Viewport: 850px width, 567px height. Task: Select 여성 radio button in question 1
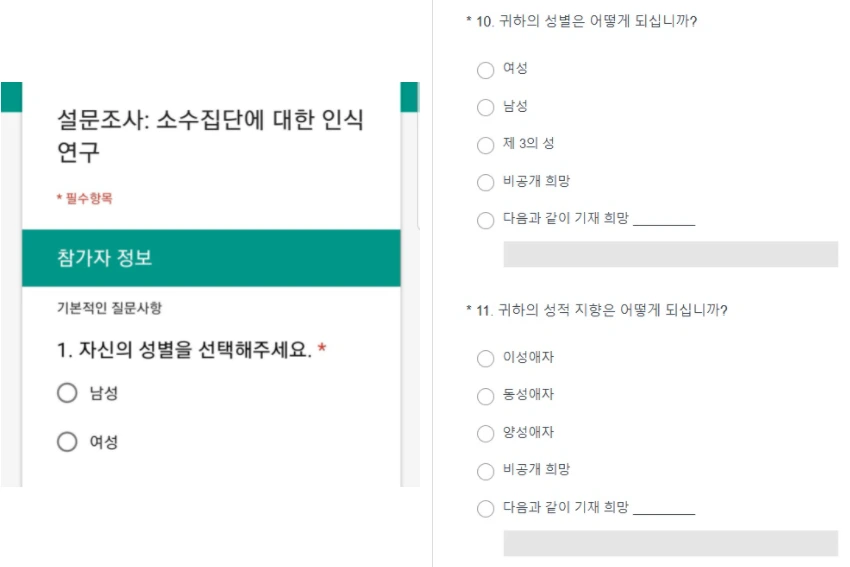point(67,442)
